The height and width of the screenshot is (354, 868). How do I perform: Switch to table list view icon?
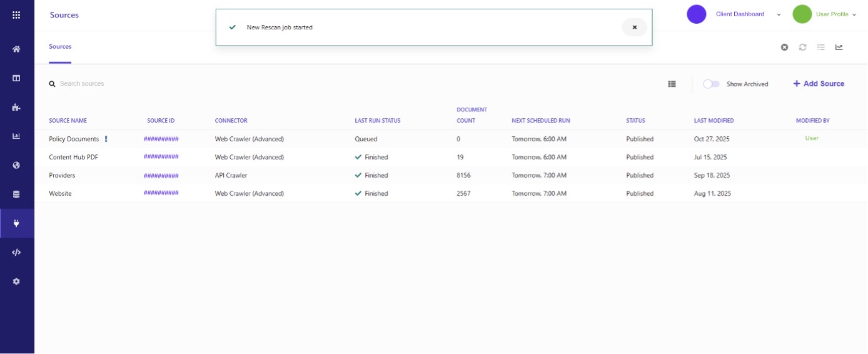point(672,84)
